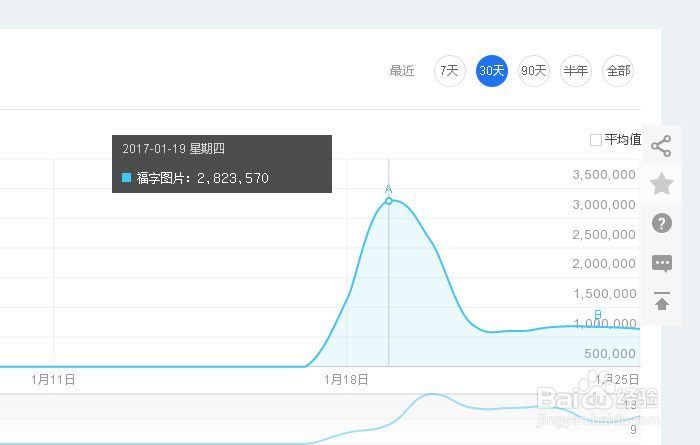This screenshot has width=700, height=445.
Task: Click the 2,000,000 y-axis value
Action: pyautogui.click(x=604, y=264)
